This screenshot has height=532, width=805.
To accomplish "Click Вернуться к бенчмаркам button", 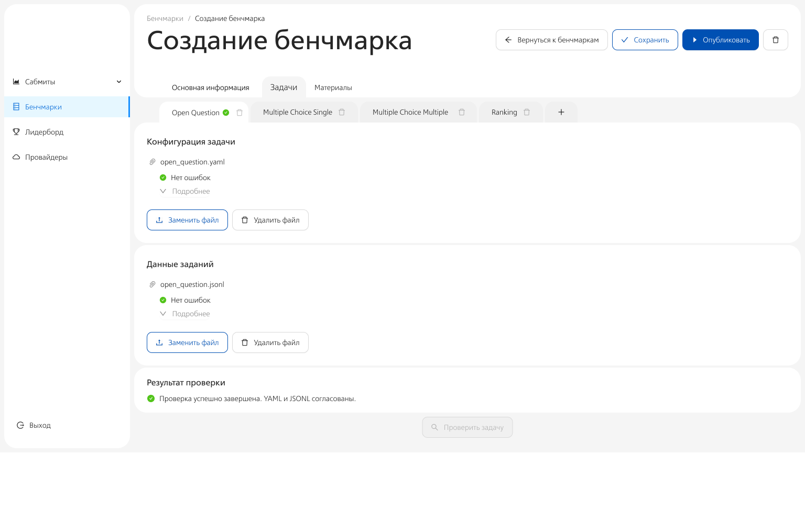I will (552, 40).
